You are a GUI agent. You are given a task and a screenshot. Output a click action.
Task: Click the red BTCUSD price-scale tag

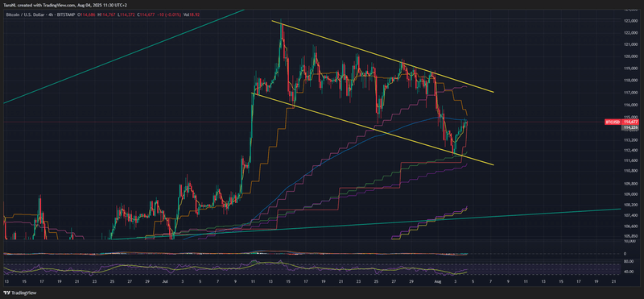[613, 123]
